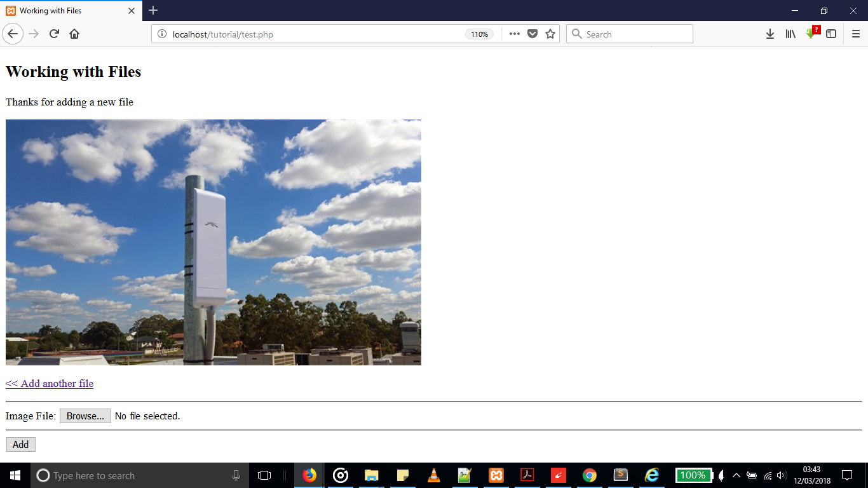
Task: Open the taskbar clock showing 03:43
Action: tap(812, 475)
